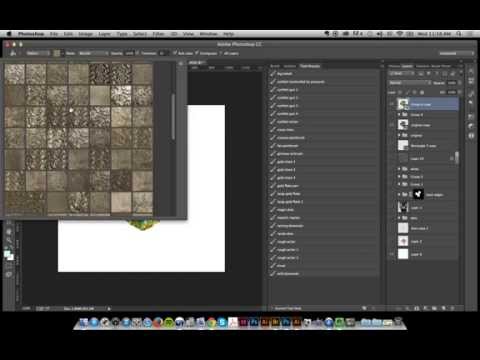Select the top-left pattern in the picker

tap(15, 74)
